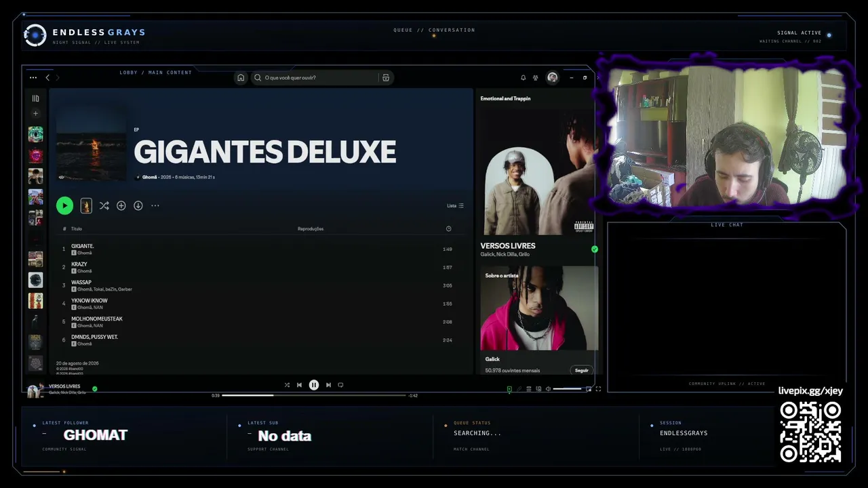Go forward with the right arrow
This screenshot has height=488, width=868.
click(x=58, y=78)
